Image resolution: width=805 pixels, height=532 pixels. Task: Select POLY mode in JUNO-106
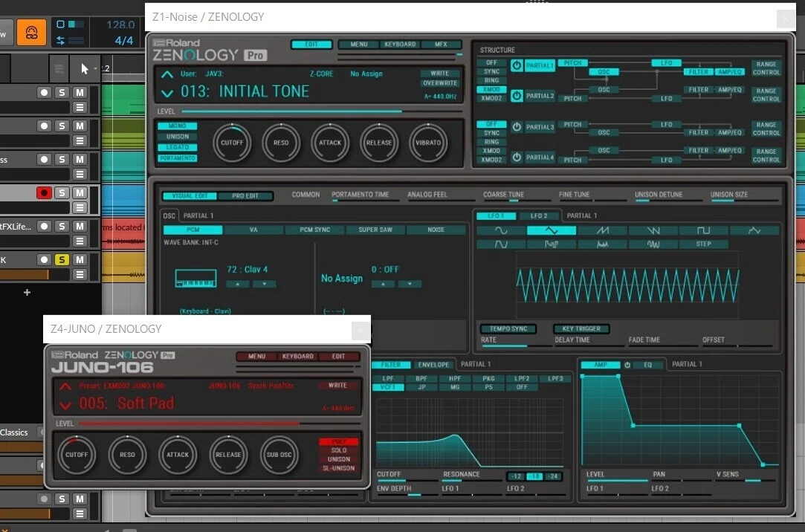pyautogui.click(x=339, y=441)
